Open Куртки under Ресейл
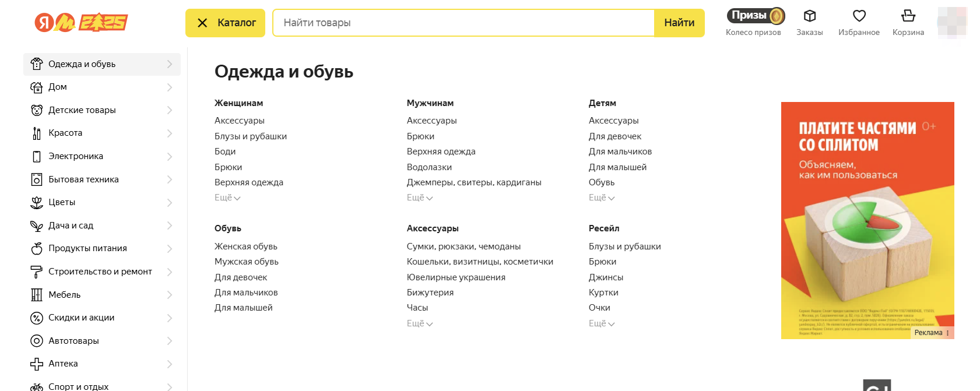Screen dimensions: 980x391 point(603,293)
